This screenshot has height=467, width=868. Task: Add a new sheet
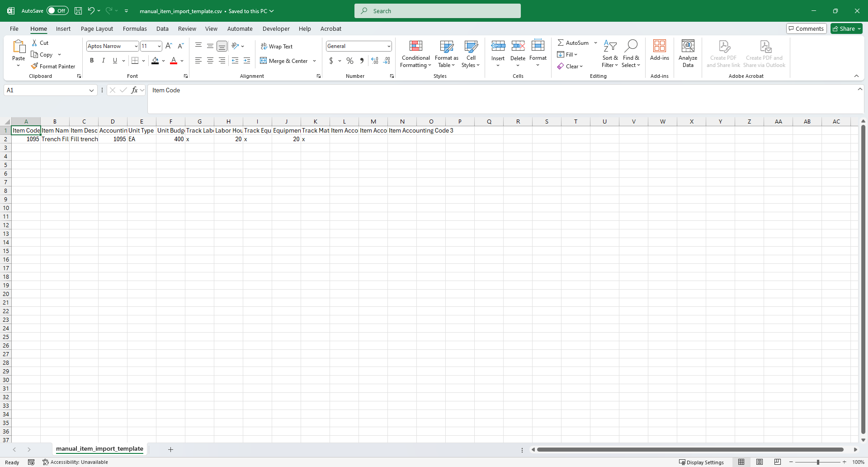click(x=170, y=449)
